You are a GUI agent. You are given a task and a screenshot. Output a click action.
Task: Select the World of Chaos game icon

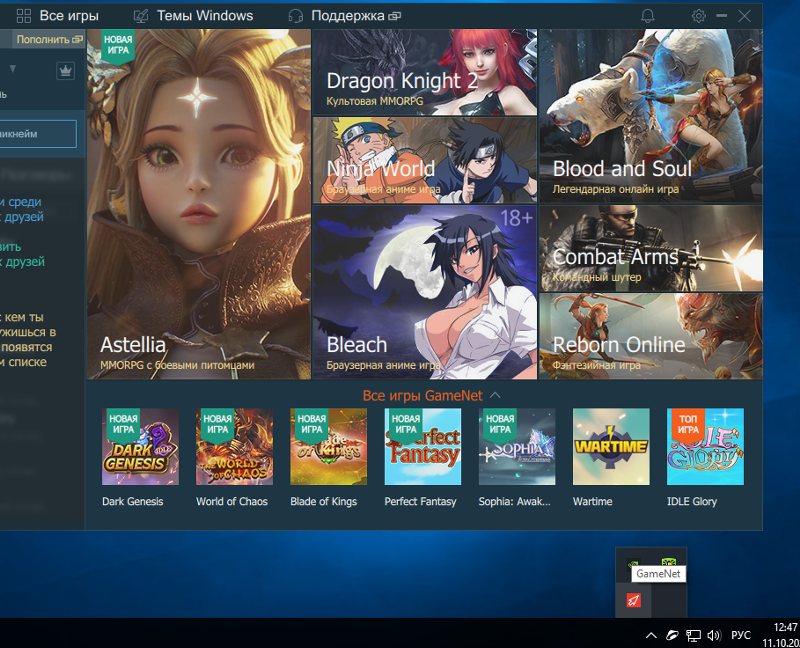pos(234,446)
